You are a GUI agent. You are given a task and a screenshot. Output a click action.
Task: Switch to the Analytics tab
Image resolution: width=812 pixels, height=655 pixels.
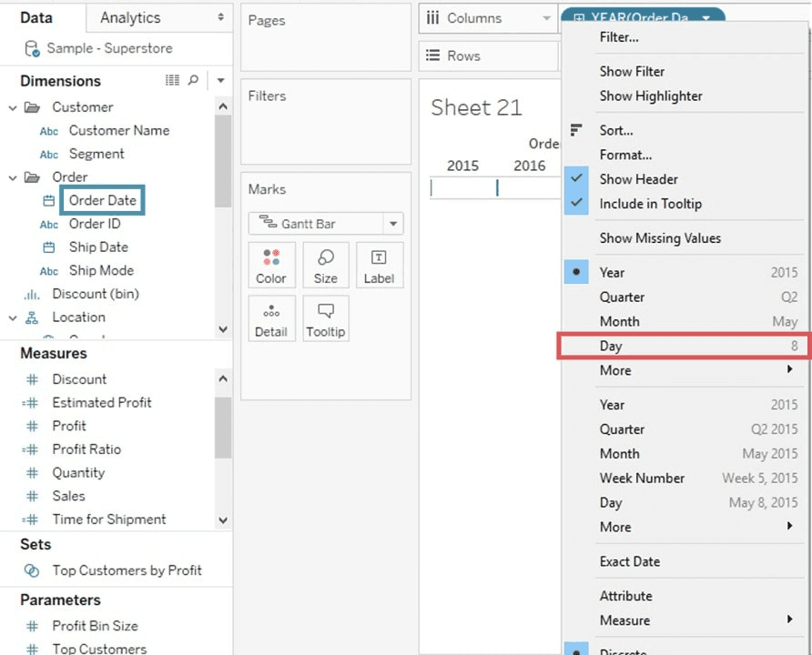point(130,17)
